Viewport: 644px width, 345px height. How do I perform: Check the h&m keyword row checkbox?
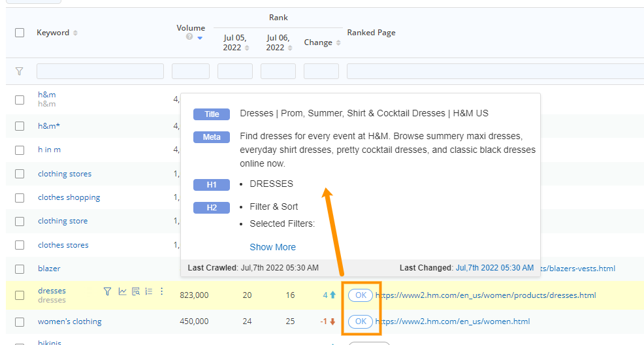[x=20, y=100]
